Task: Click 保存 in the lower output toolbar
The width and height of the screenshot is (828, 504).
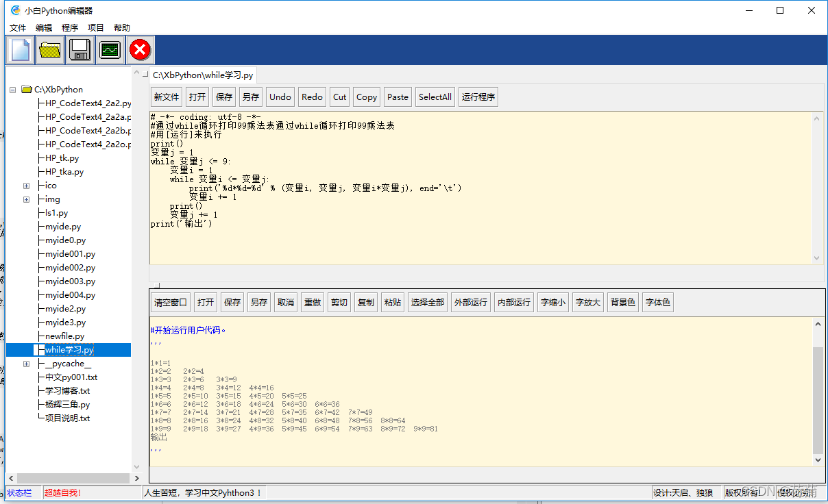Action: pos(232,302)
